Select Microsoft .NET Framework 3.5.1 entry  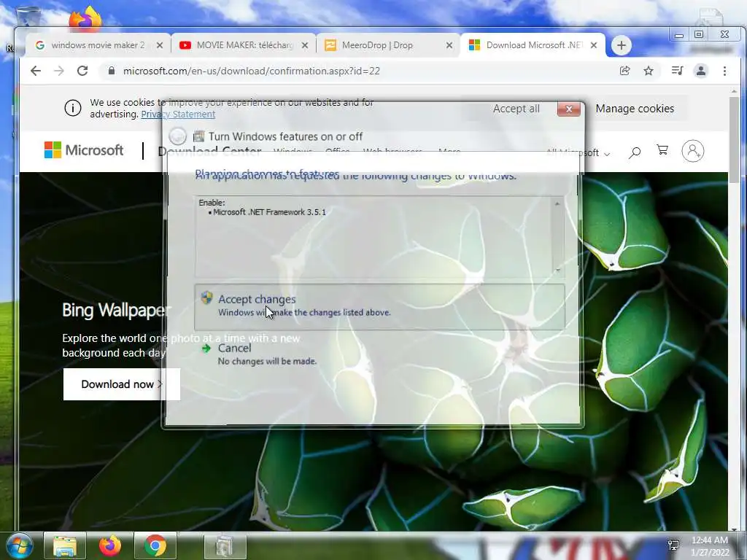269,212
